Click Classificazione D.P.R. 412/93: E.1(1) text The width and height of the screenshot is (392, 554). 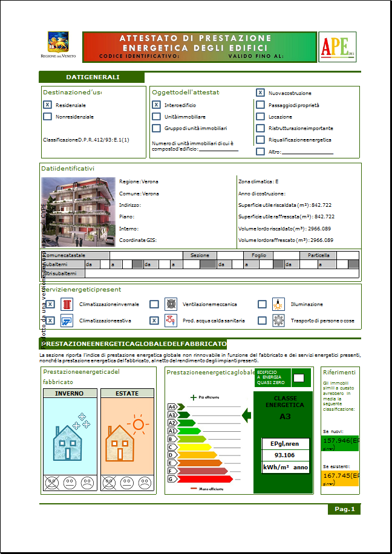86,140
